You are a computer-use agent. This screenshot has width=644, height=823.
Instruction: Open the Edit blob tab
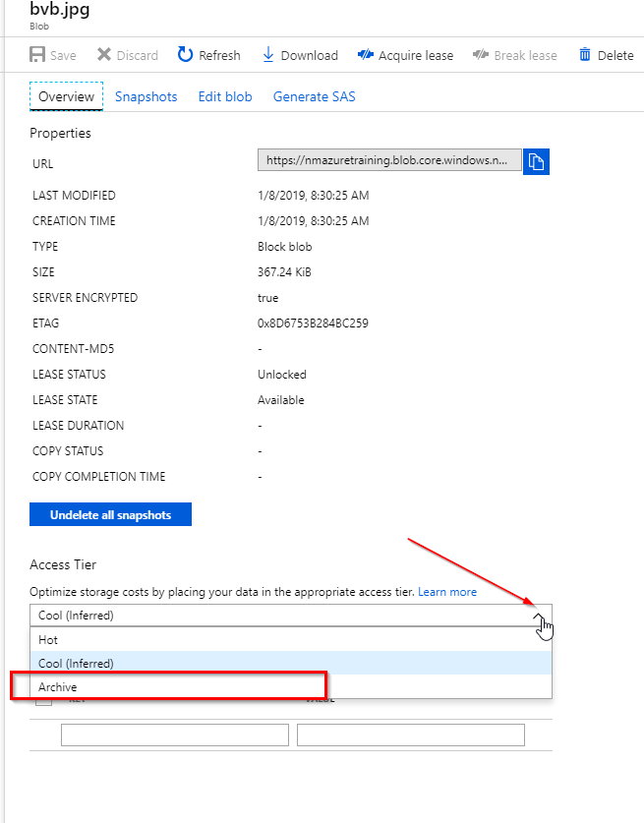[225, 96]
